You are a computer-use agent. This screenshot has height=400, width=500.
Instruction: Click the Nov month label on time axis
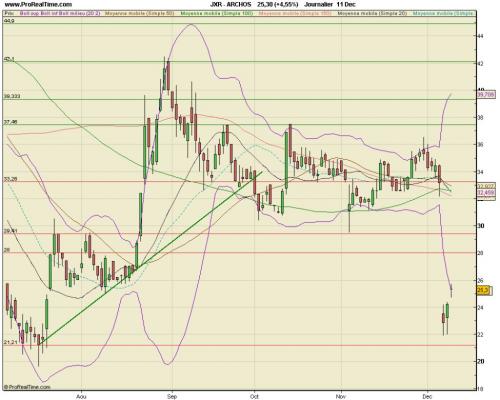341,396
